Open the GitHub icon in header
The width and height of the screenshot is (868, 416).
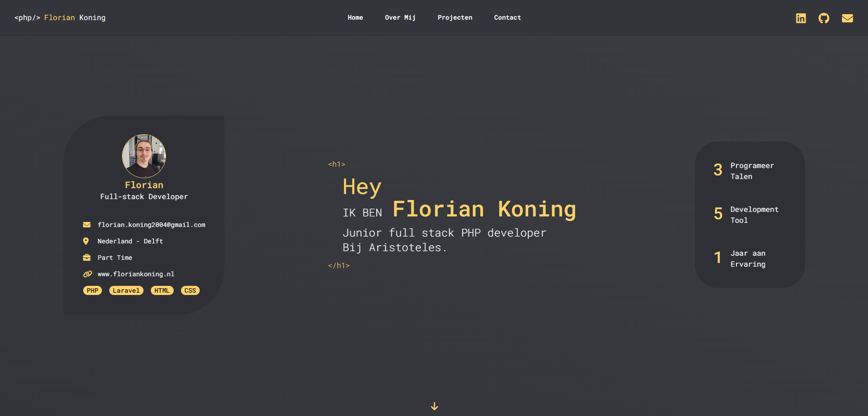coord(824,18)
